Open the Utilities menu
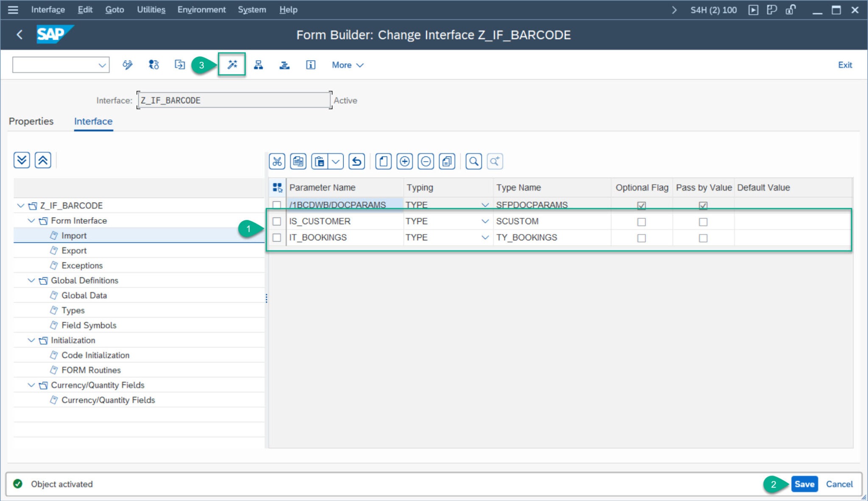 click(x=150, y=9)
